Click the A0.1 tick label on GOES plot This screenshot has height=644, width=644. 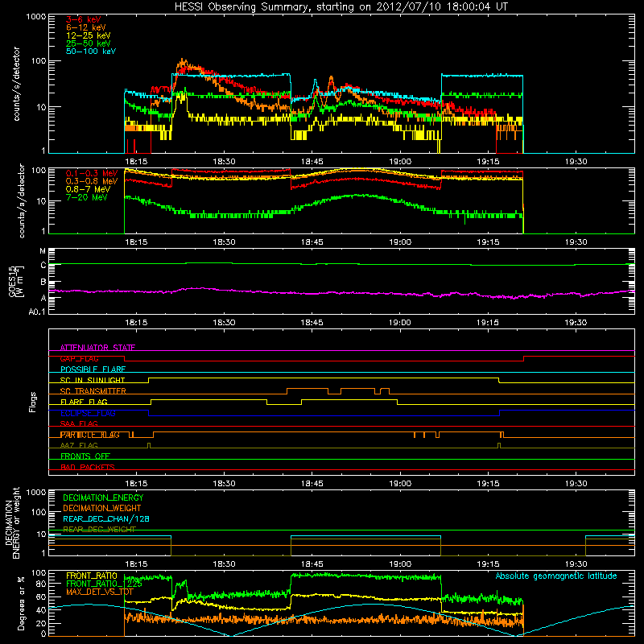tap(37, 312)
